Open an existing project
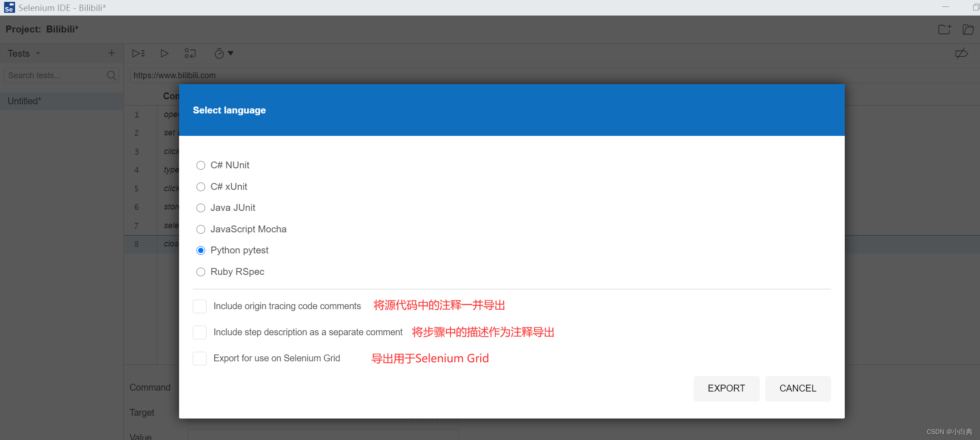Viewport: 980px width, 440px height. point(969,29)
